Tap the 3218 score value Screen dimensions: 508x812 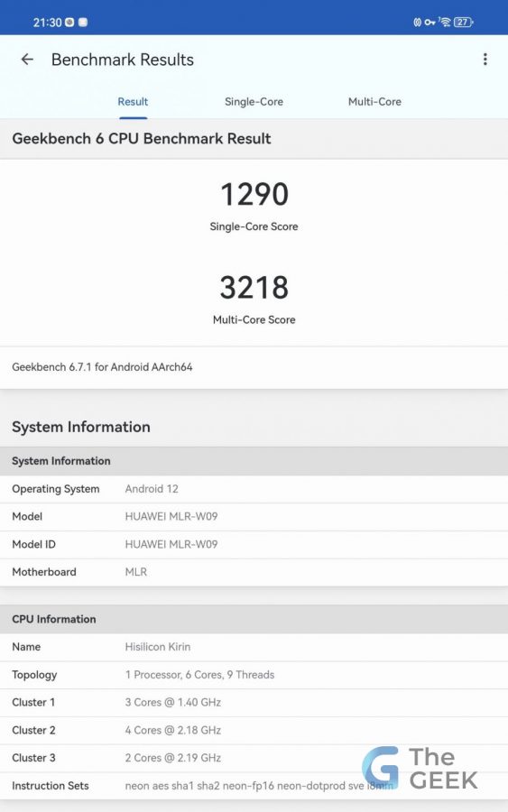[x=254, y=288]
